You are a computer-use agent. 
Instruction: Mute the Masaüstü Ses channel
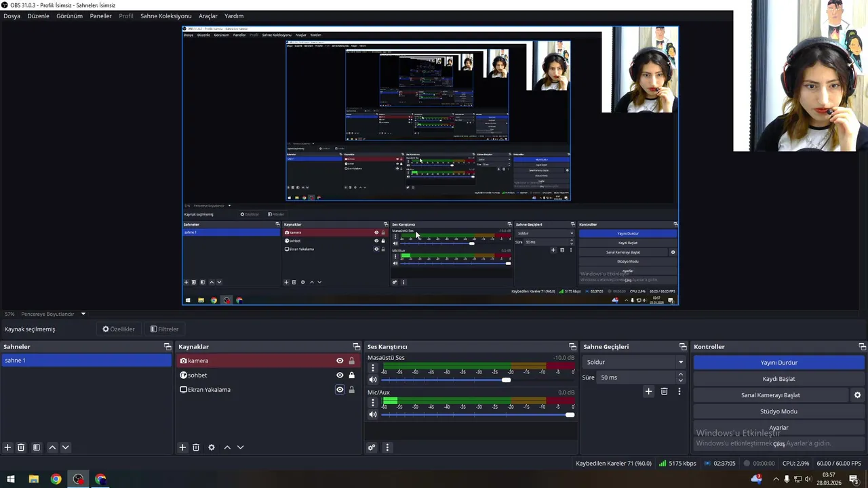[x=372, y=380]
